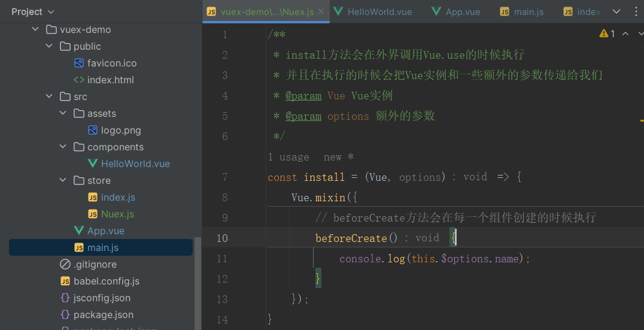Switch to the index.js editor tab
644x330 pixels.
coord(582,11)
